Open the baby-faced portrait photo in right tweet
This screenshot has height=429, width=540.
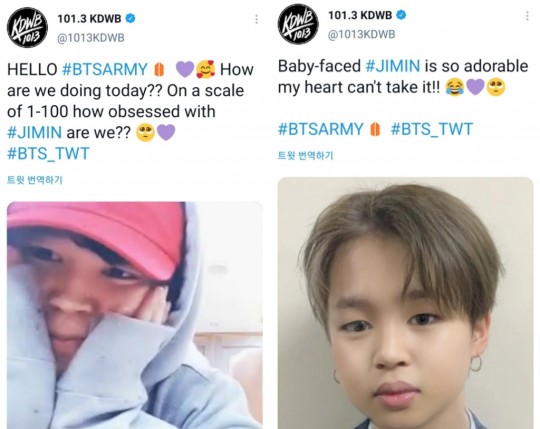405,303
